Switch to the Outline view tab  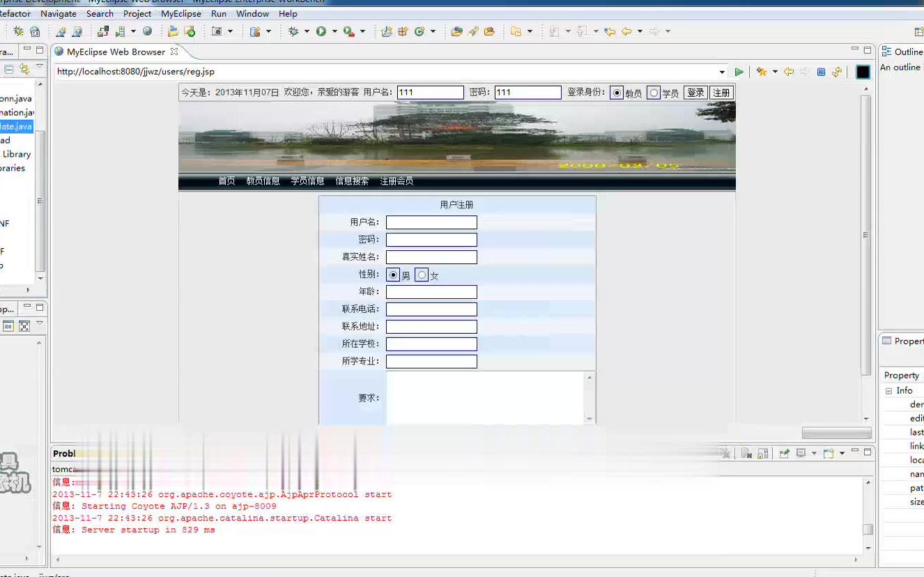pyautogui.click(x=902, y=52)
